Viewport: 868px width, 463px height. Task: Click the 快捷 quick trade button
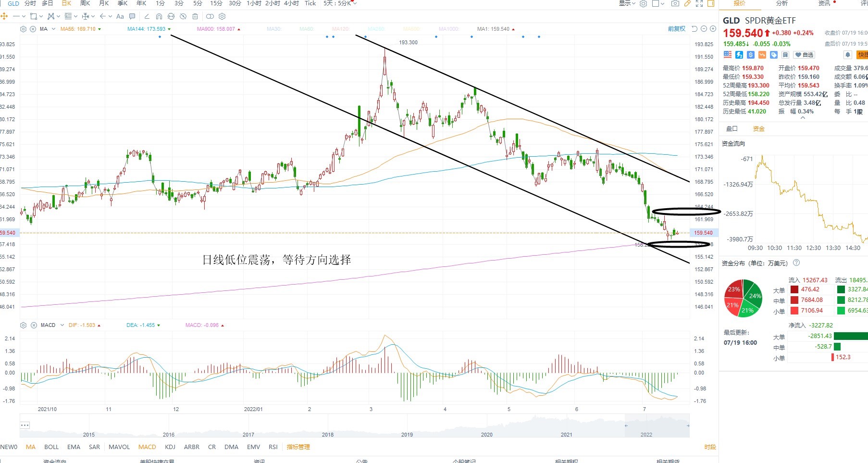point(862,55)
